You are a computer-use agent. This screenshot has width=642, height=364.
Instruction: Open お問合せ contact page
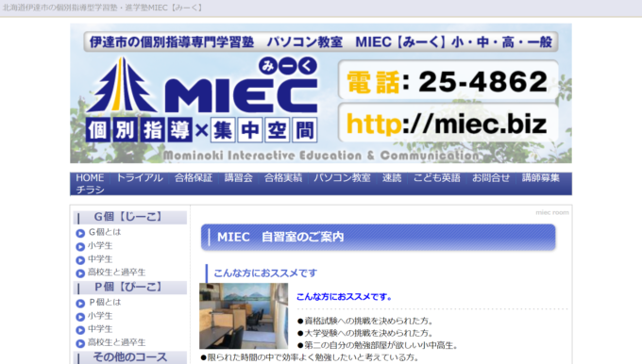(x=491, y=178)
